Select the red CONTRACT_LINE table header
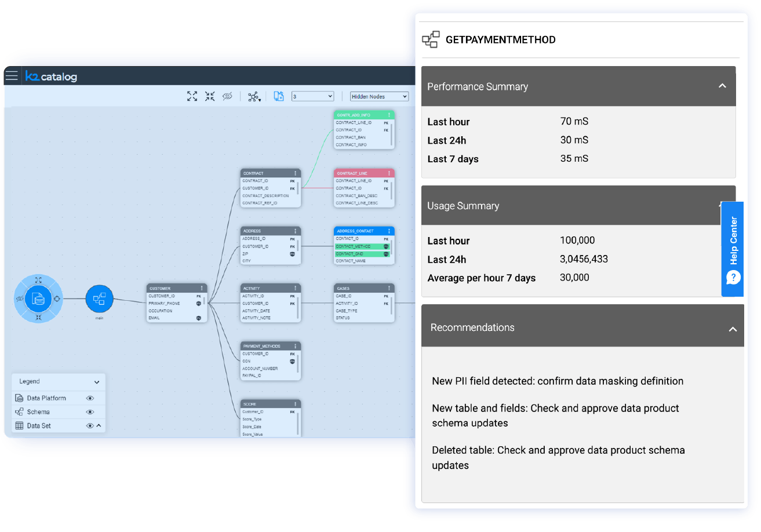This screenshot has width=761, height=532. tap(364, 173)
